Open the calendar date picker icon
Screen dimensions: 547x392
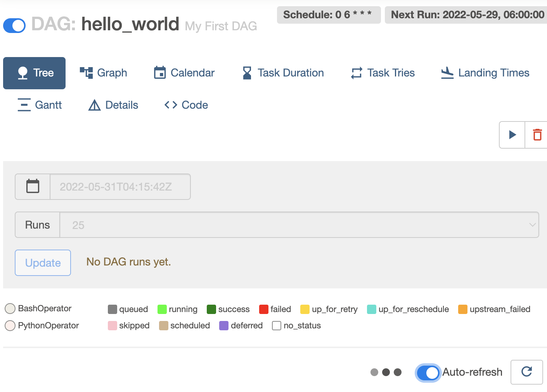point(33,186)
